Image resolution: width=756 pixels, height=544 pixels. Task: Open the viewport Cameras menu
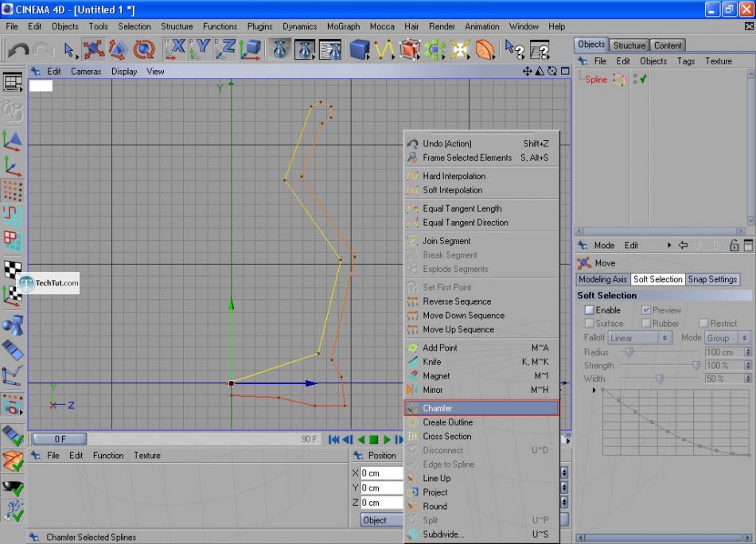point(86,72)
